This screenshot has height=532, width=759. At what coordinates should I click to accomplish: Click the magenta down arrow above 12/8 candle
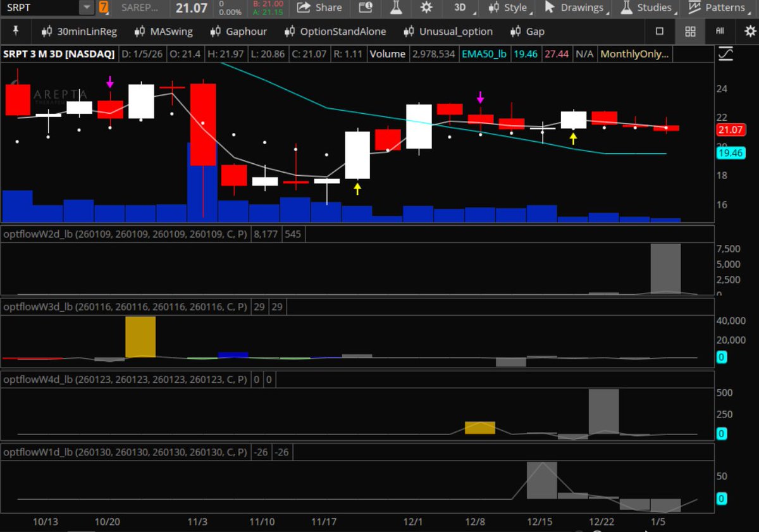[481, 97]
